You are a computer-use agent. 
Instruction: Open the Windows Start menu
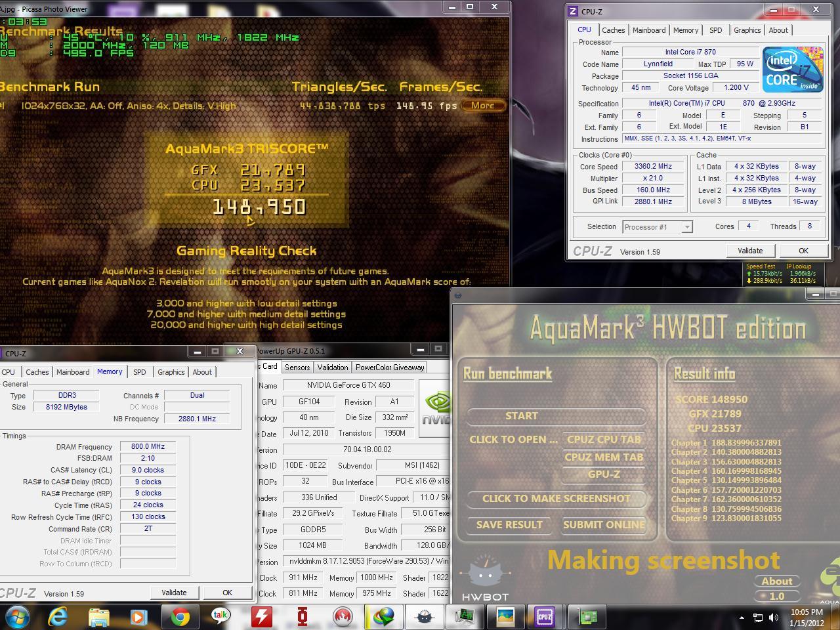pyautogui.click(x=17, y=617)
